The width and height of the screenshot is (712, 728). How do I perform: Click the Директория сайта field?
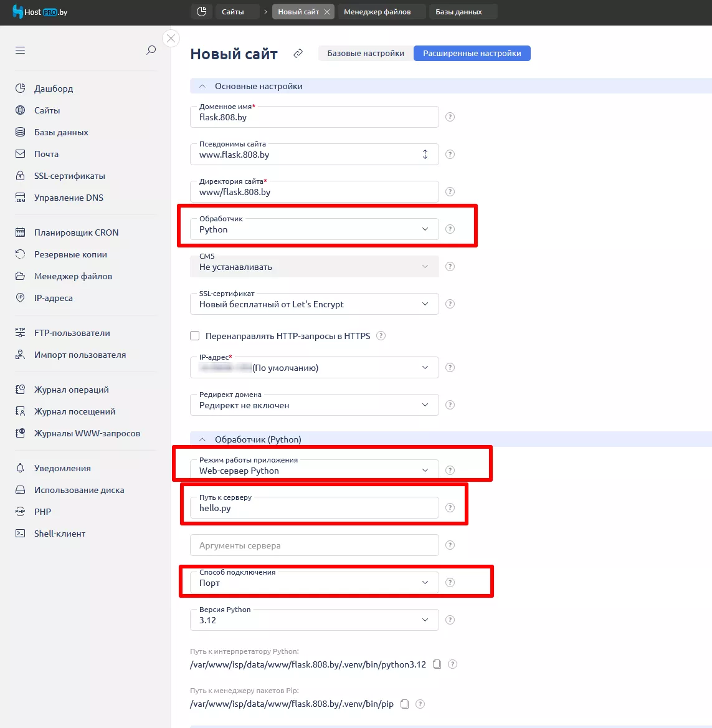click(314, 192)
